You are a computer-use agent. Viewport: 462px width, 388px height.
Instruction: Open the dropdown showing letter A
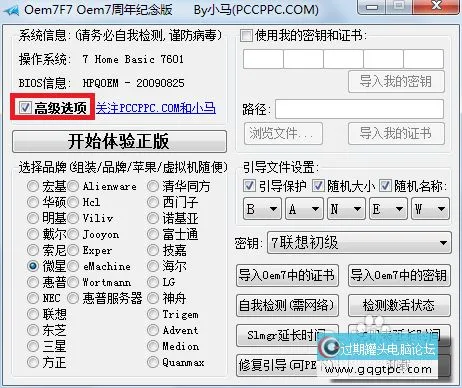(x=304, y=209)
